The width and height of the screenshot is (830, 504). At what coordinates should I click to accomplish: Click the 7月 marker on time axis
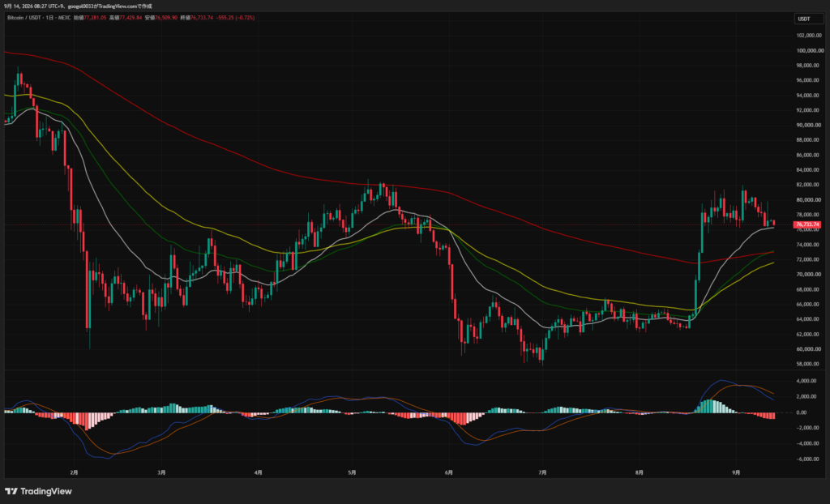click(542, 472)
